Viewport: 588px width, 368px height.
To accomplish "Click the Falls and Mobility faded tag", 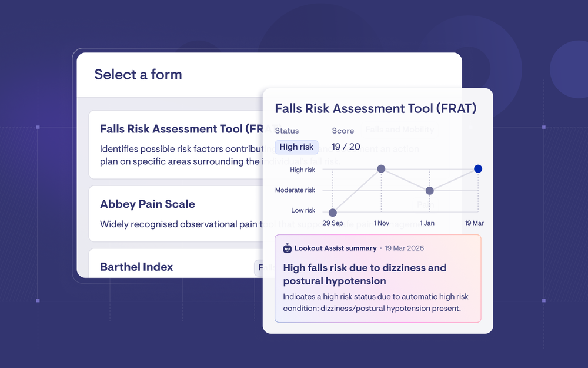I will click(x=399, y=130).
